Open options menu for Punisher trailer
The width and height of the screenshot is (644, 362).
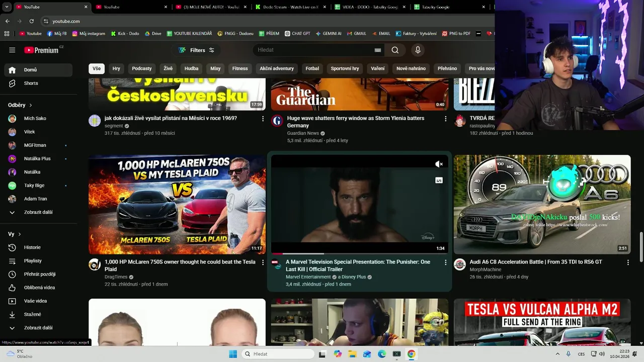[445, 262]
